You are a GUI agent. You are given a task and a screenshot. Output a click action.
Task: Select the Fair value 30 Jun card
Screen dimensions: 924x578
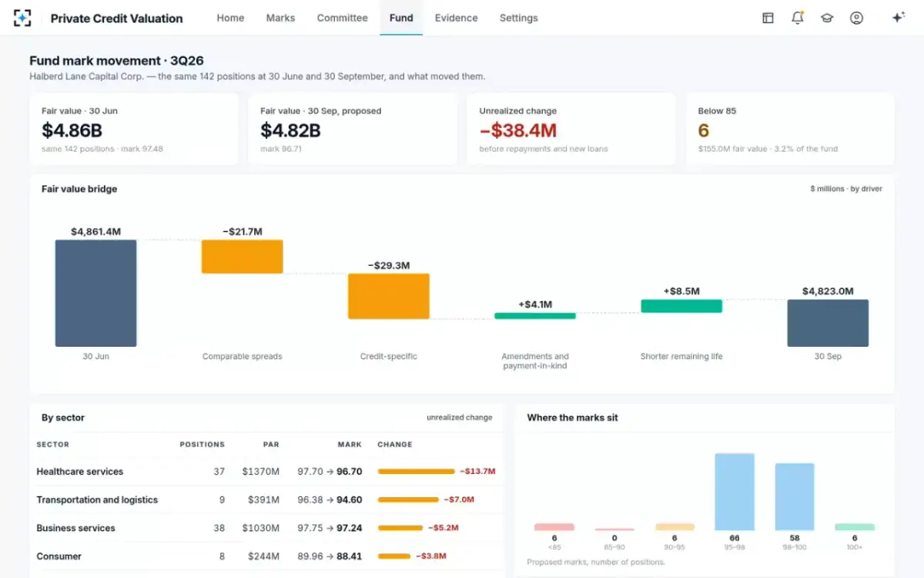134,129
